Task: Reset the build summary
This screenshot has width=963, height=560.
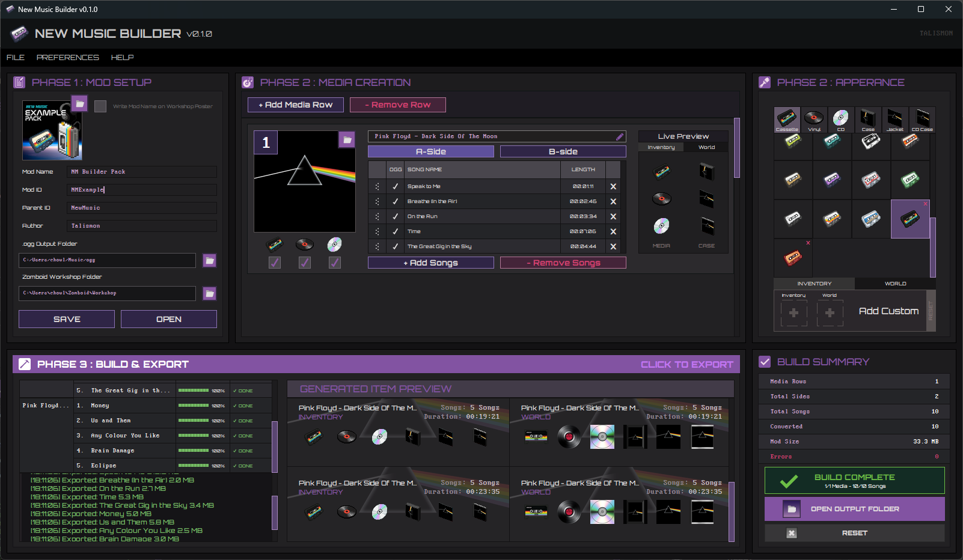Action: (x=855, y=533)
